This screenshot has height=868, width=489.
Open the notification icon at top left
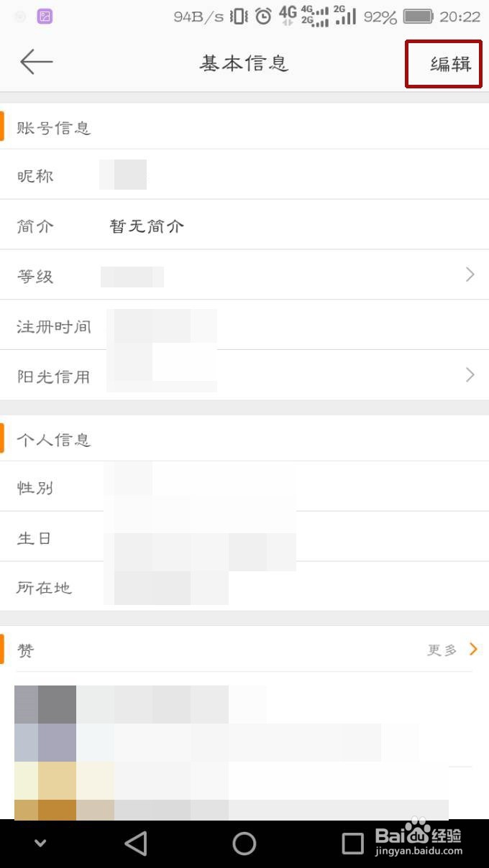[x=45, y=15]
